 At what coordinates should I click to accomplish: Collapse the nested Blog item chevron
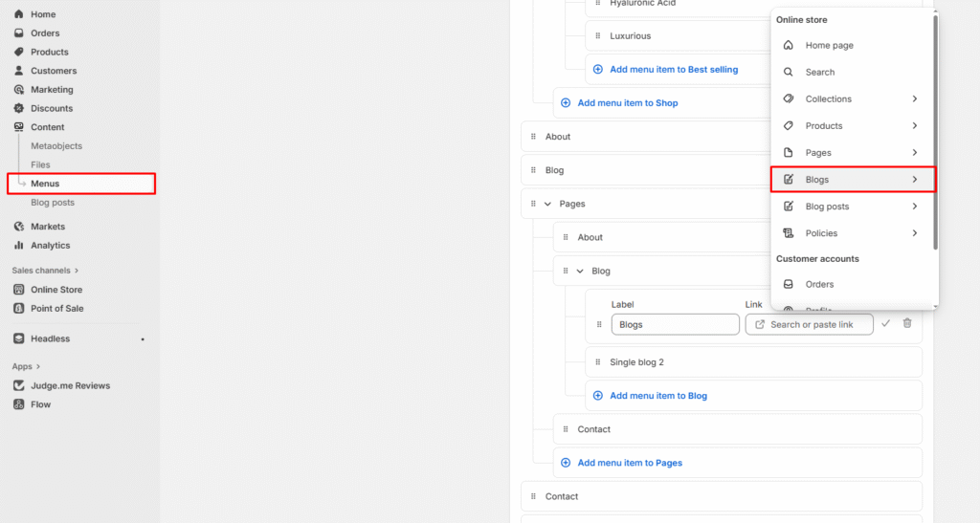pyautogui.click(x=580, y=272)
